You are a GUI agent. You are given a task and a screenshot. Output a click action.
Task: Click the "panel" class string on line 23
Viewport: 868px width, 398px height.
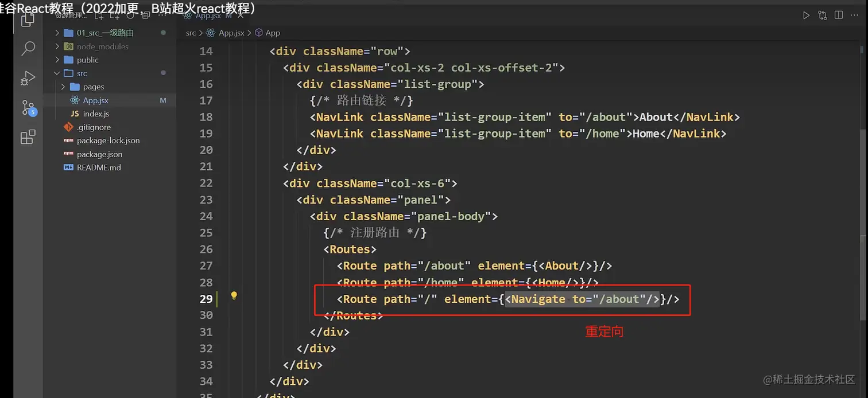(x=420, y=200)
